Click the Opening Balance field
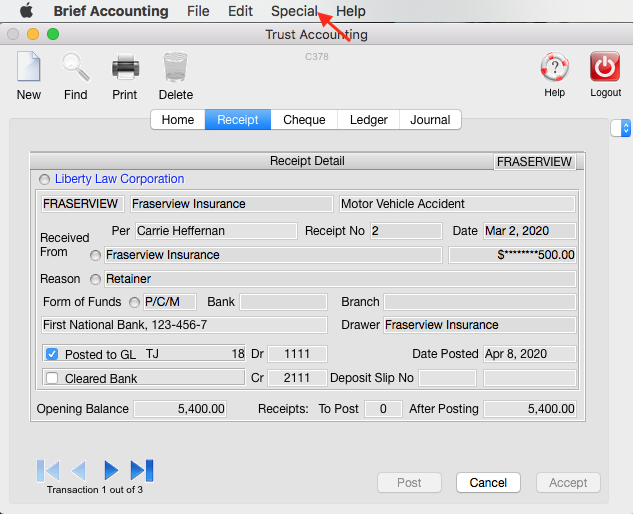 click(x=180, y=409)
